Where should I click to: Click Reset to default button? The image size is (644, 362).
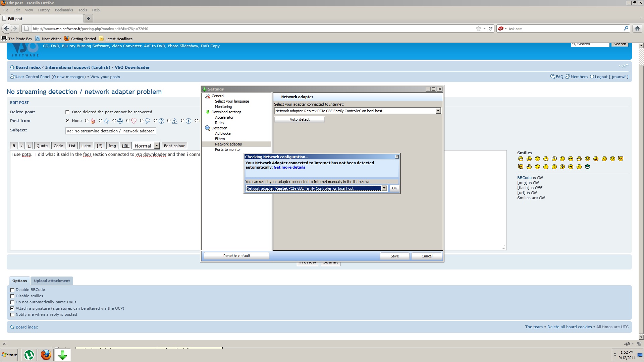[x=236, y=256]
